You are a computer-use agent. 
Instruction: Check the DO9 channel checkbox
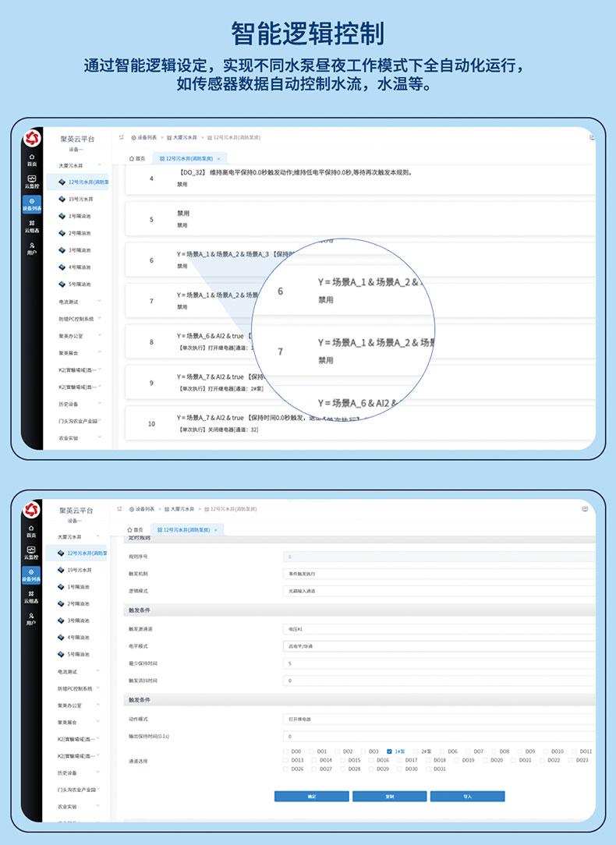pyautogui.click(x=519, y=751)
